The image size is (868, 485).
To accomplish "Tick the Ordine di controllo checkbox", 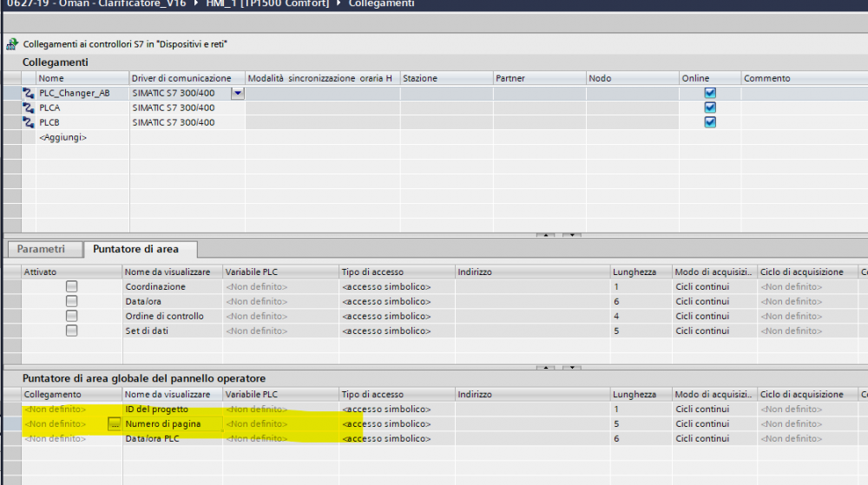I will tap(71, 316).
